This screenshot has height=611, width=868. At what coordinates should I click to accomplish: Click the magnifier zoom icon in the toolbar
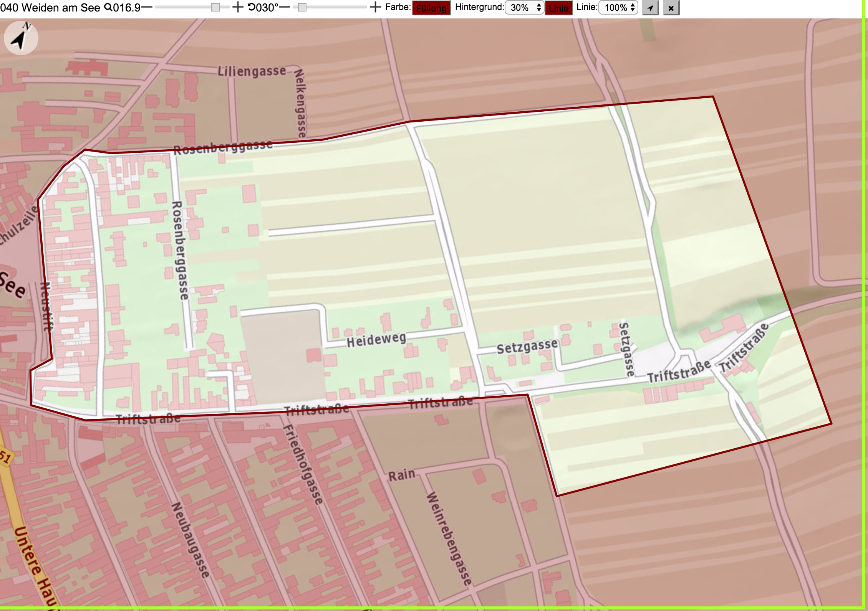(x=108, y=7)
